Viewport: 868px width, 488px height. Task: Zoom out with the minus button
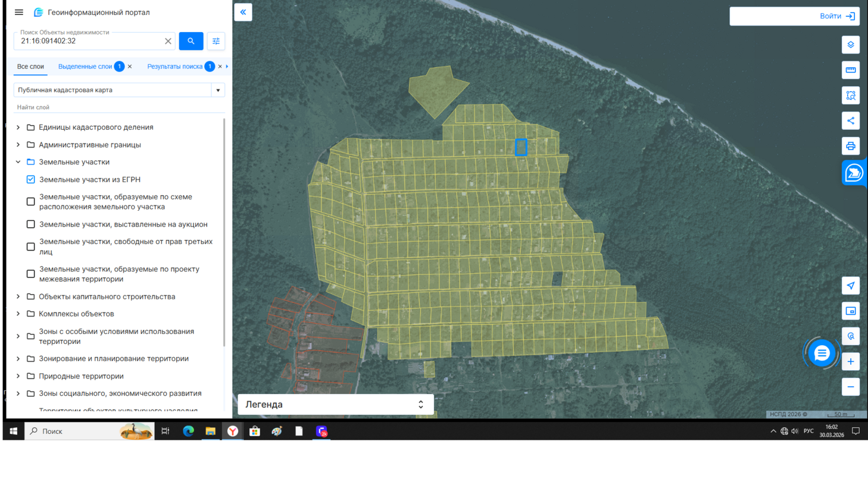point(850,387)
